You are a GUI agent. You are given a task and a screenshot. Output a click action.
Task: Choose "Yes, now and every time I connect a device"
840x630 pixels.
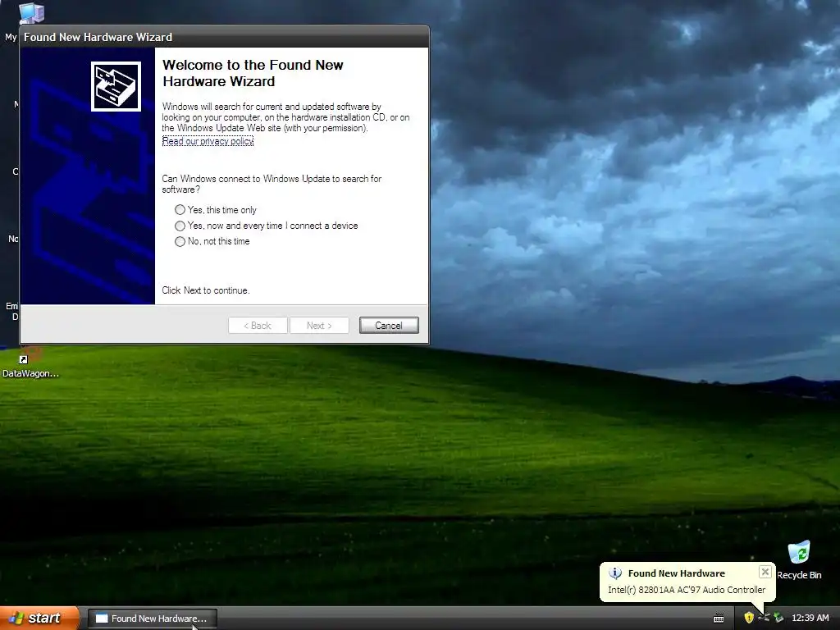tap(267, 226)
